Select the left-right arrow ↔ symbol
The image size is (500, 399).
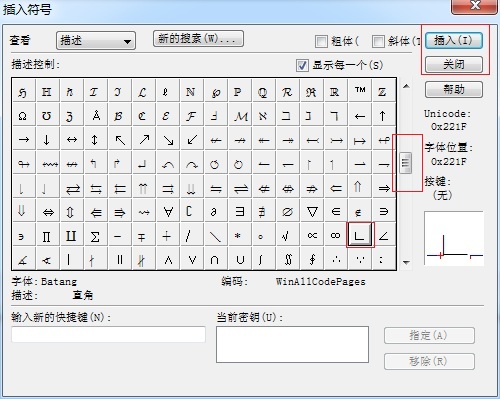click(x=72, y=139)
